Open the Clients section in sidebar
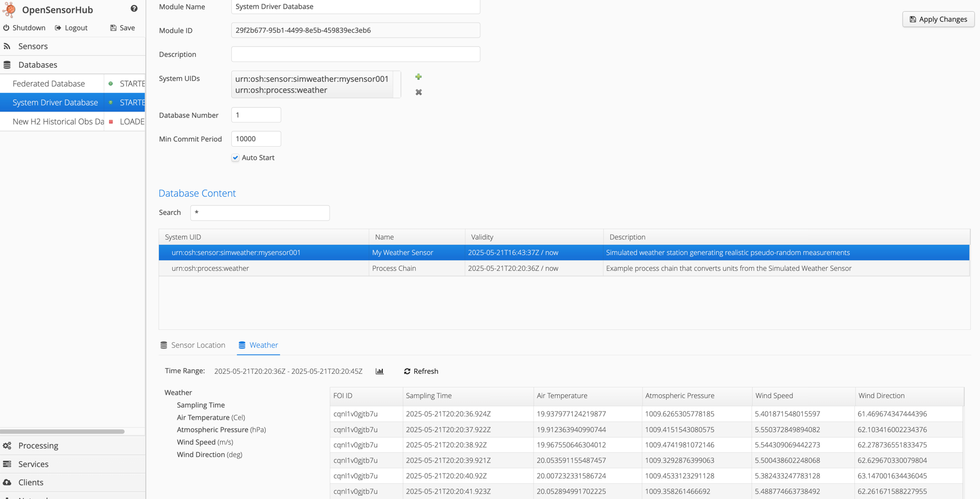This screenshot has width=980, height=499. pos(30,482)
